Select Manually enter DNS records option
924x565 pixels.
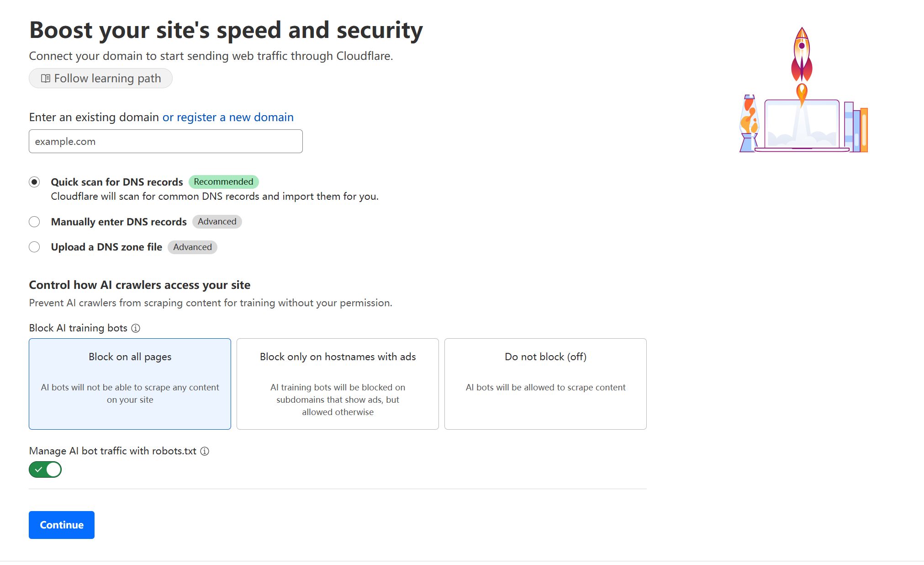(34, 222)
